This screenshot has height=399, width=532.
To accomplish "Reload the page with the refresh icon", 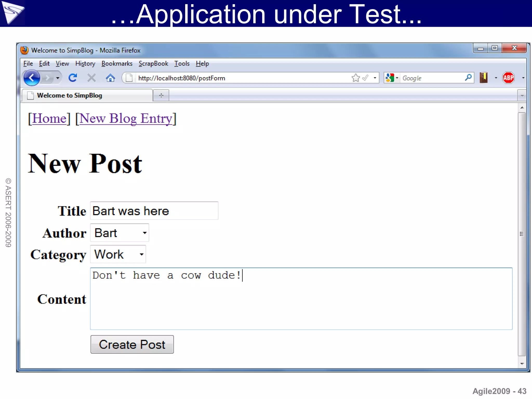I will click(73, 78).
